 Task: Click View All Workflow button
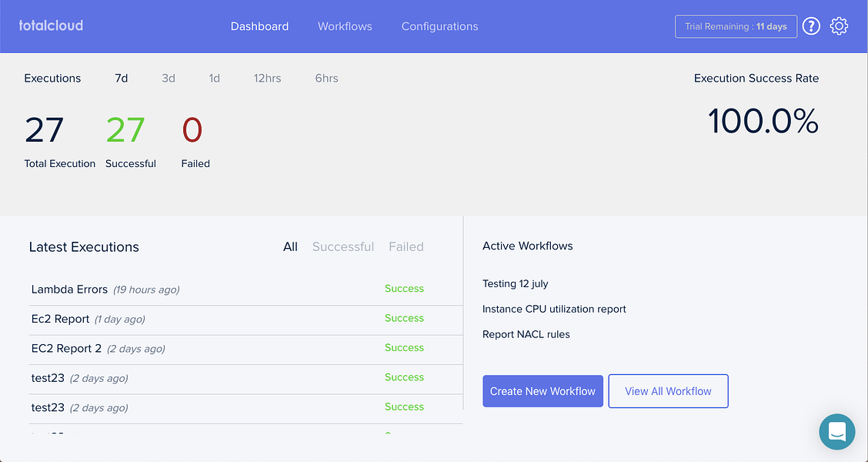click(x=668, y=391)
